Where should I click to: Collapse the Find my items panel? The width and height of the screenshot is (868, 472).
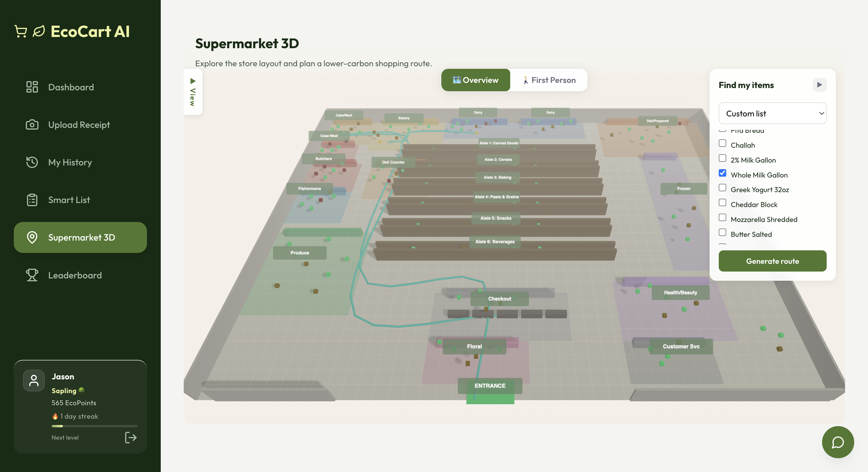click(x=819, y=85)
